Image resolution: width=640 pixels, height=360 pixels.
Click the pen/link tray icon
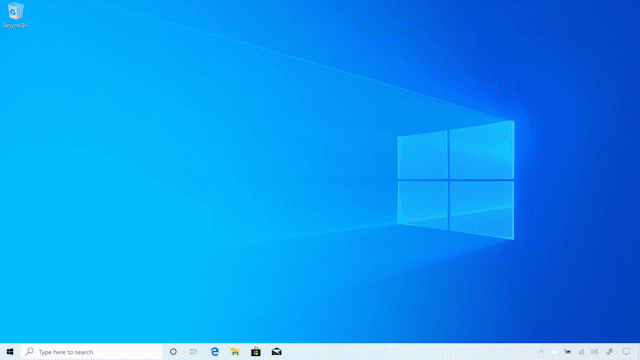pos(609,351)
